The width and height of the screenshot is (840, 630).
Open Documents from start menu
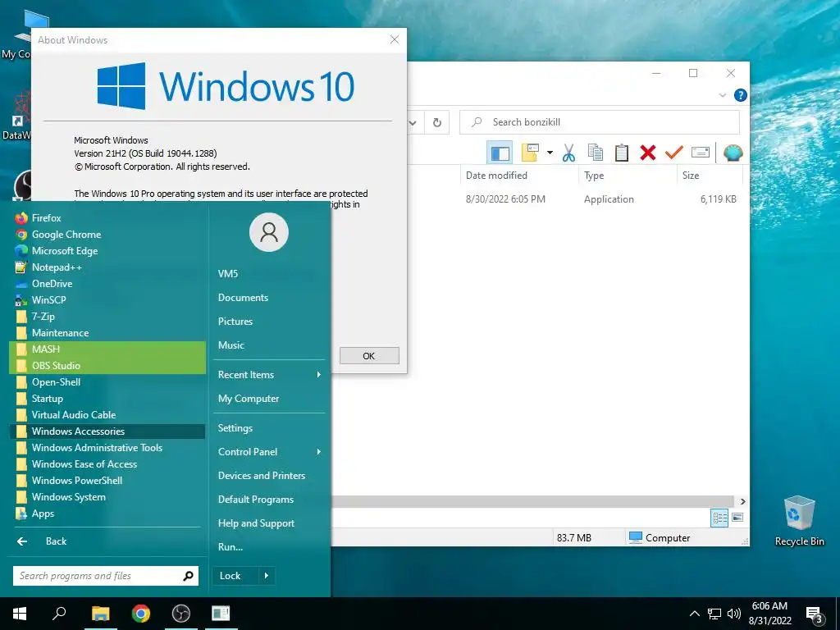269,298
